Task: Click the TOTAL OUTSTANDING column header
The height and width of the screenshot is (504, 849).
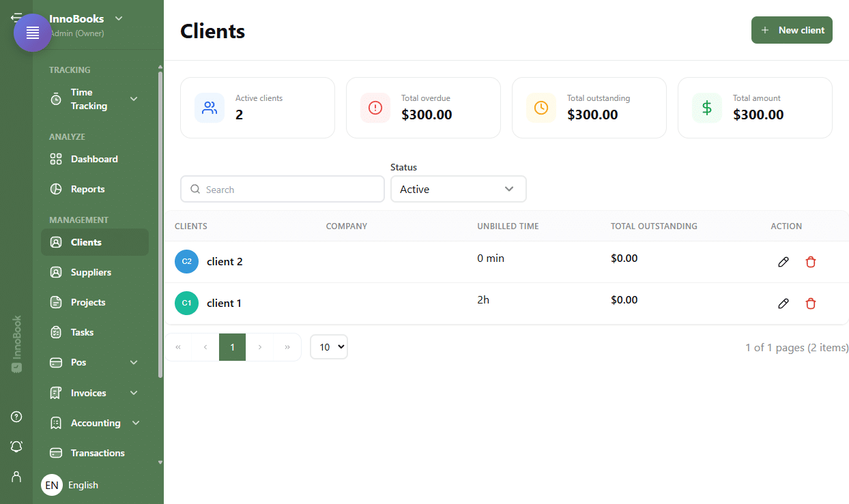Action: [x=654, y=226]
